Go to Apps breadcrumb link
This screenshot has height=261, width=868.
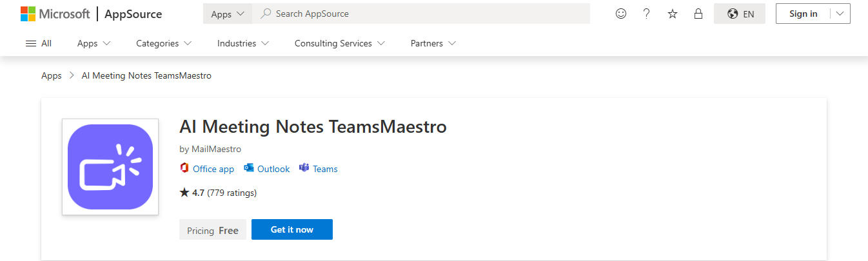(52, 75)
